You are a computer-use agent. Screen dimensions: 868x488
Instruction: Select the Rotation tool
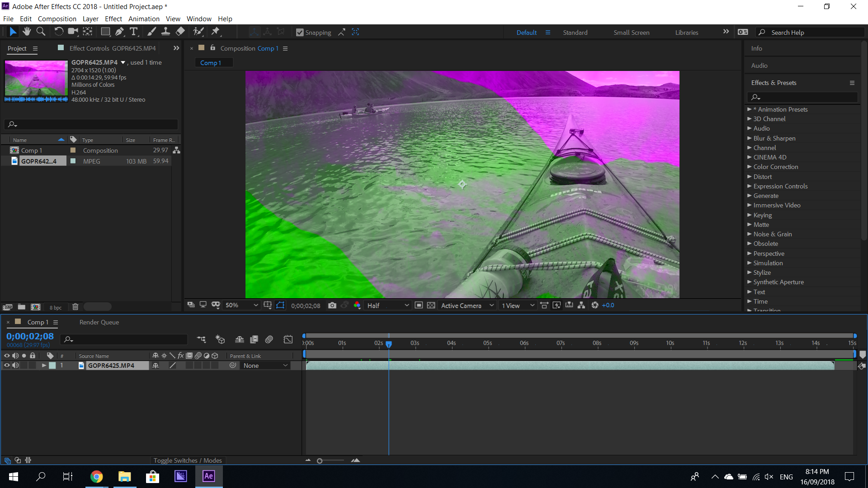point(59,32)
